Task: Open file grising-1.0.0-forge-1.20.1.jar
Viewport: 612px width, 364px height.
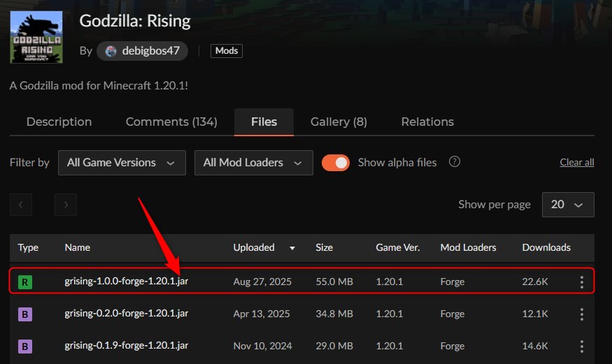Action: point(127,282)
